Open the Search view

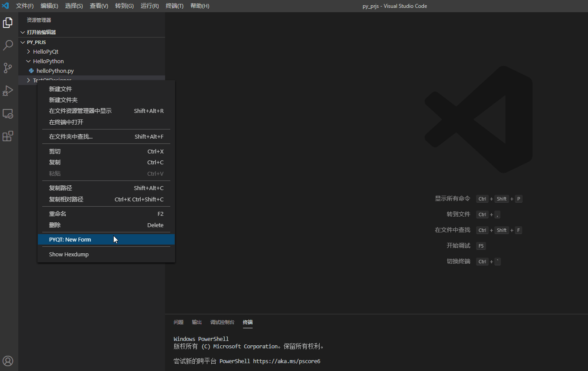[x=7, y=45]
